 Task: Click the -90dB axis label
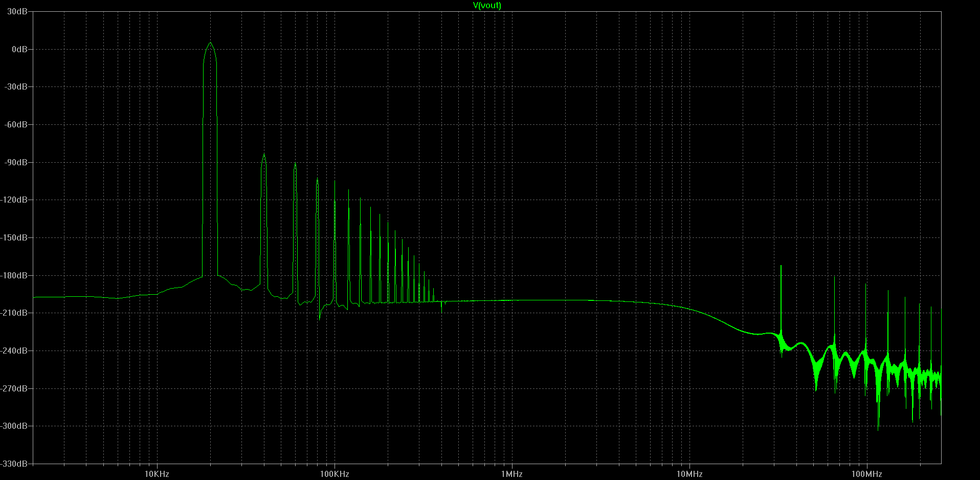pos(16,162)
